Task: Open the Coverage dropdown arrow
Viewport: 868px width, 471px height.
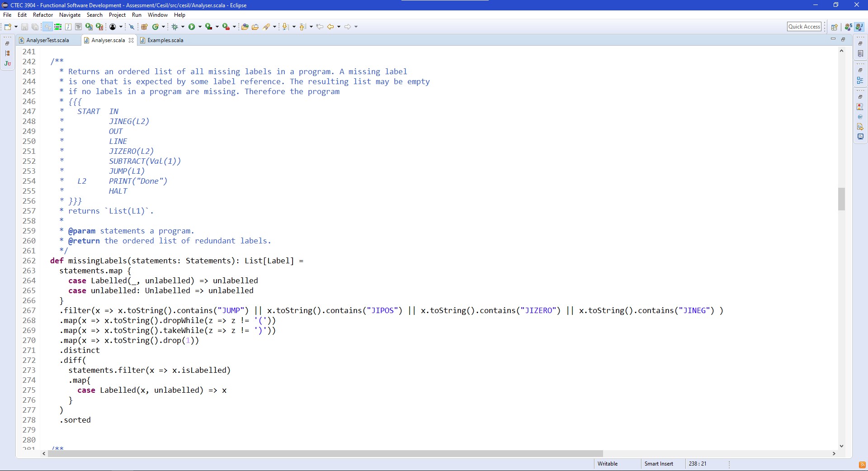Action: [217, 27]
